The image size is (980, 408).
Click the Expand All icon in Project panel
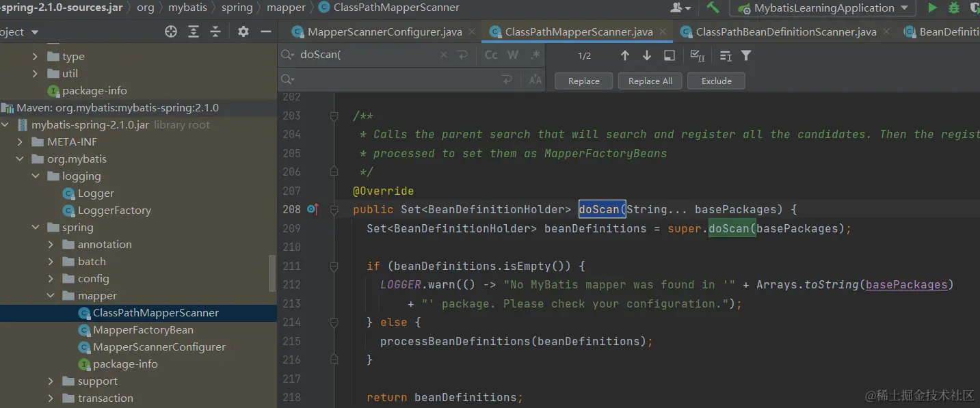[194, 31]
